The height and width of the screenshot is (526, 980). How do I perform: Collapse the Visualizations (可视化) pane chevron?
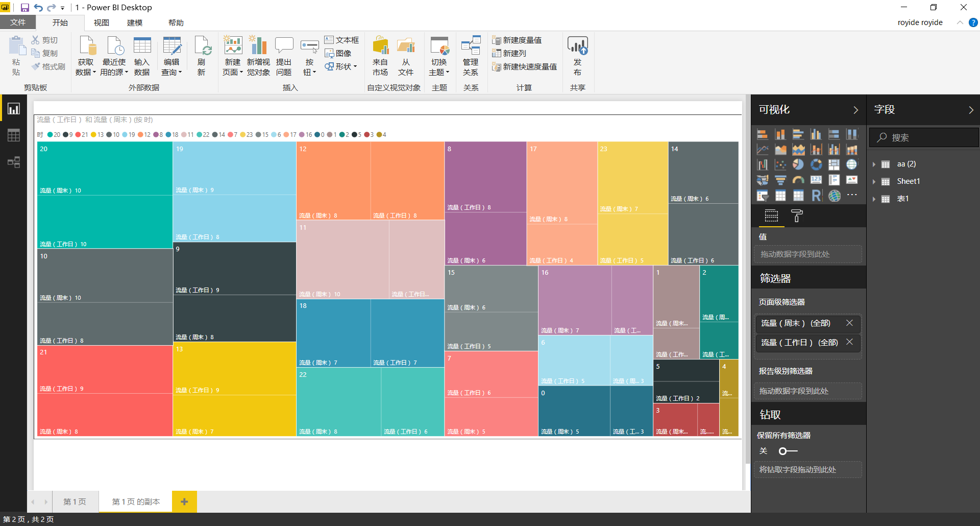click(855, 110)
